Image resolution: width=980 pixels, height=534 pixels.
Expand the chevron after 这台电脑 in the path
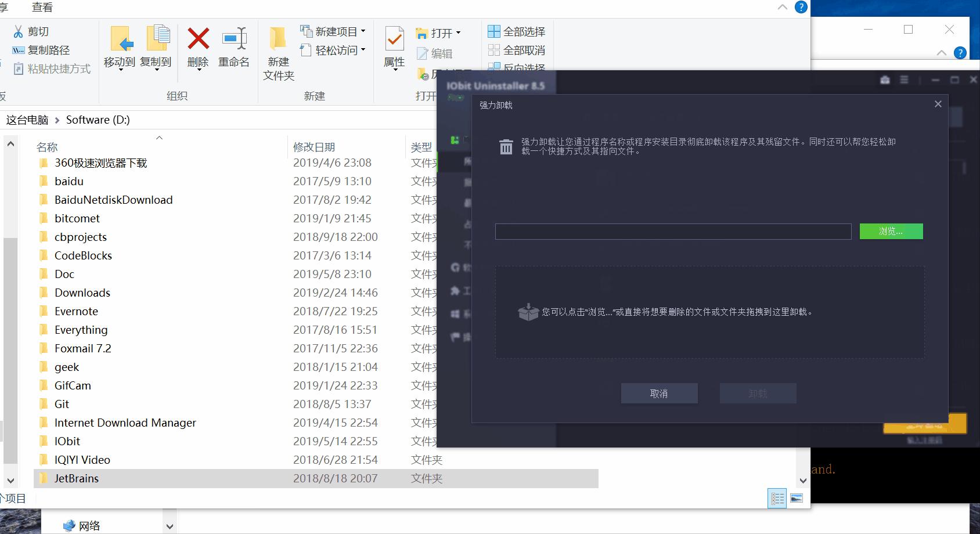pyautogui.click(x=57, y=120)
